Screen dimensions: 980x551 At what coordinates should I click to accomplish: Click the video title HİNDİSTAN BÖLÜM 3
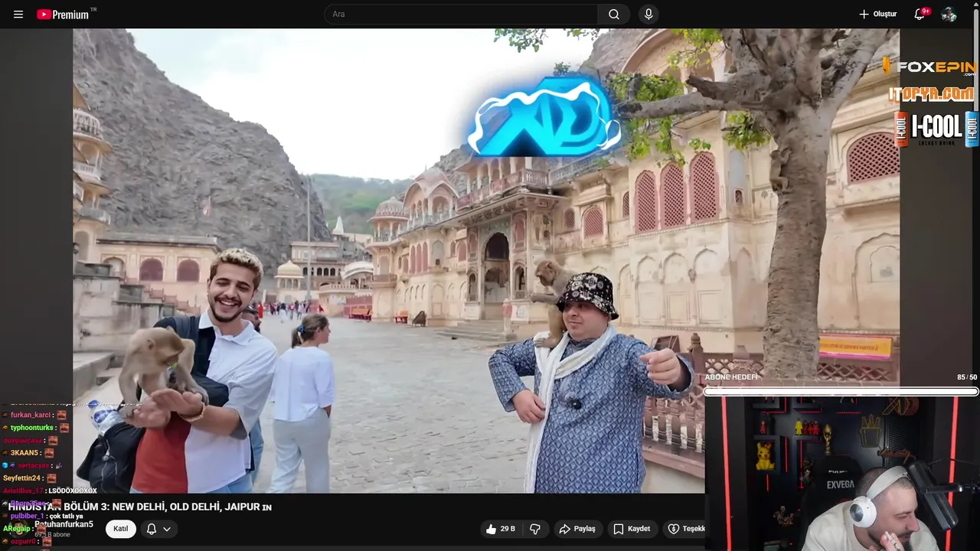139,507
